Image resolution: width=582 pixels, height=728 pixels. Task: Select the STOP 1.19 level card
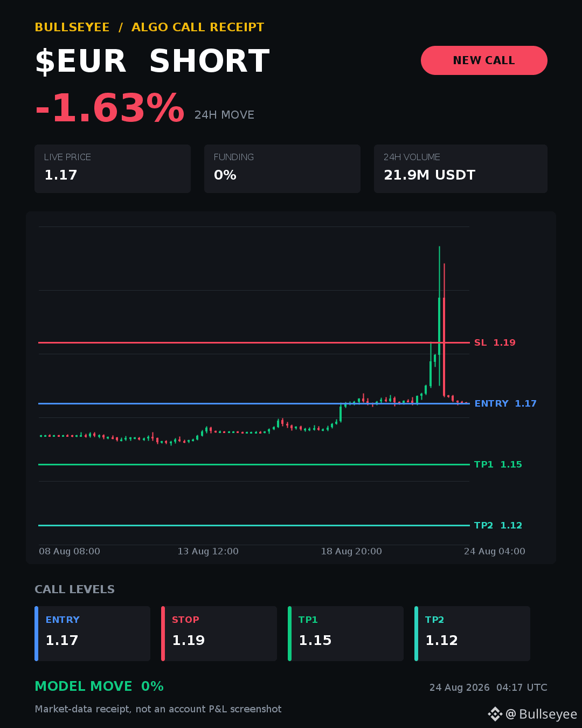coord(219,634)
